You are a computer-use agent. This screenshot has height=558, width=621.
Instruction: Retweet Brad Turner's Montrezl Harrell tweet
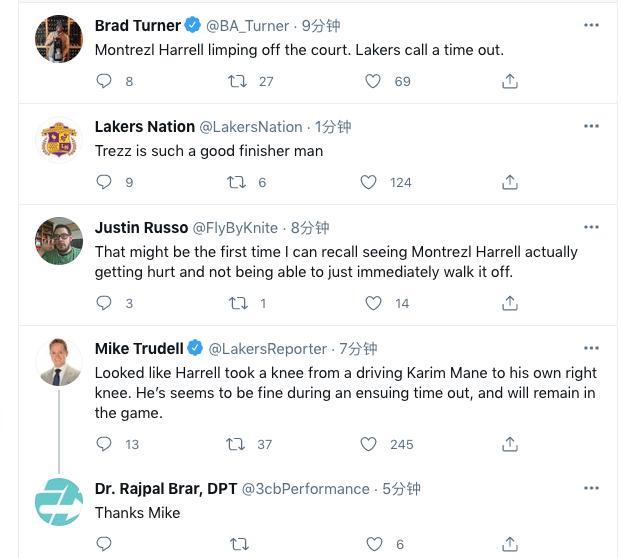pyautogui.click(x=237, y=81)
